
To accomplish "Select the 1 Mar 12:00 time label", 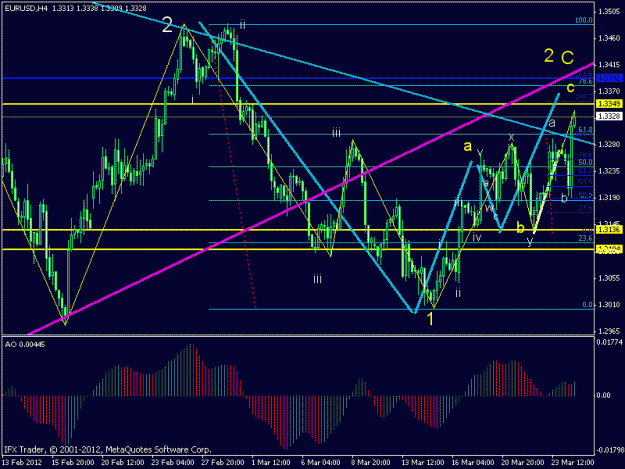I will coord(271,463).
